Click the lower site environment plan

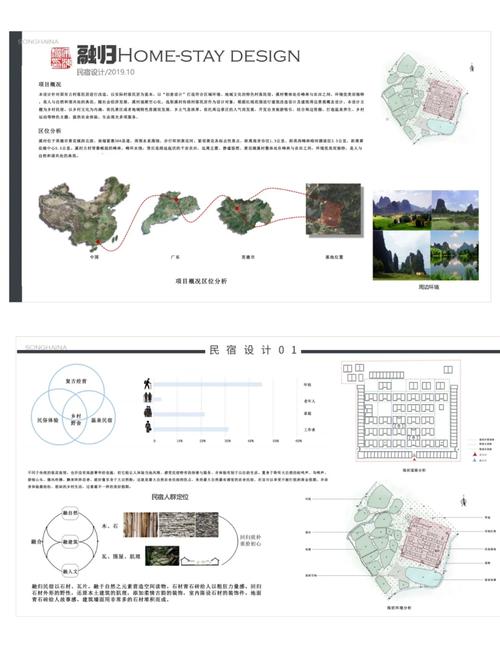point(402,539)
